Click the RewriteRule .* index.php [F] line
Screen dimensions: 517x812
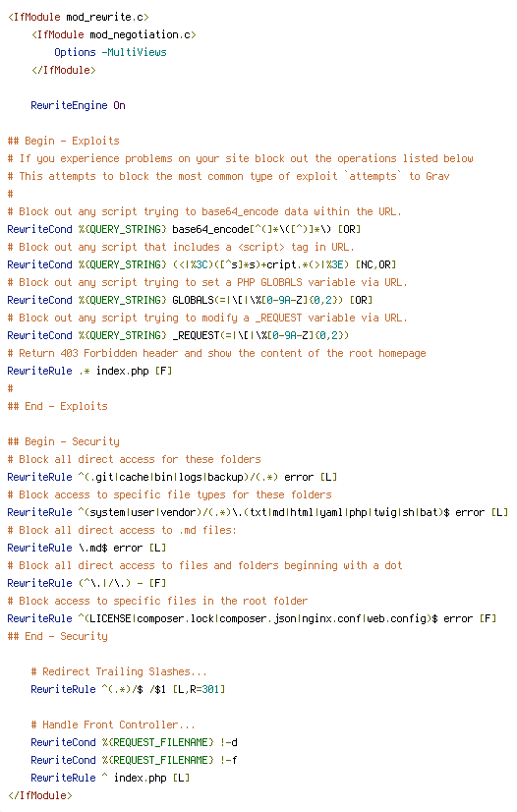[89, 371]
